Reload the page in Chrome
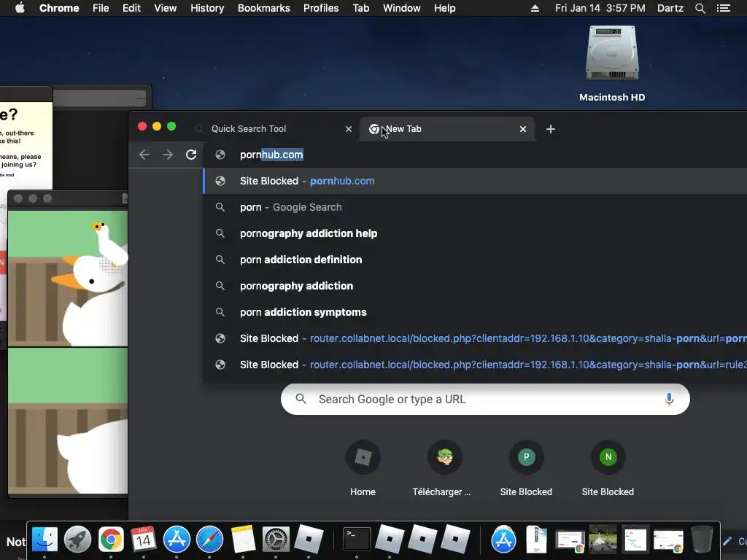This screenshot has height=560, width=747. 191,155
